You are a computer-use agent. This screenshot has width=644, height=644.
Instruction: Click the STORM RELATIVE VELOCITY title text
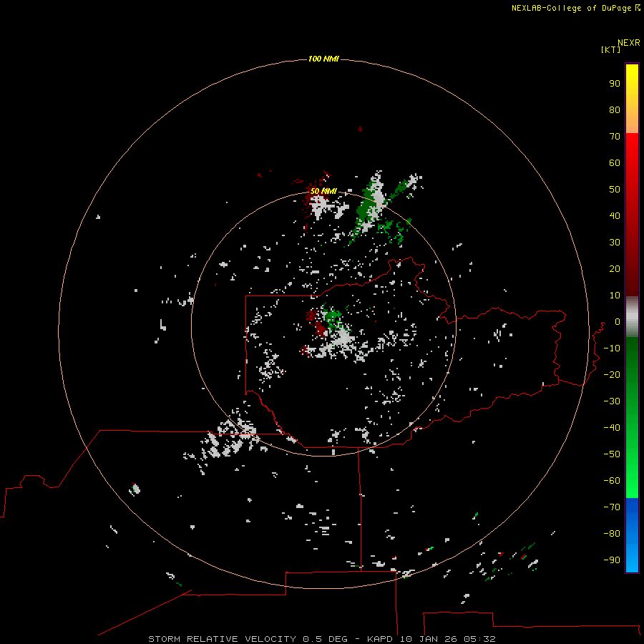tap(223, 639)
